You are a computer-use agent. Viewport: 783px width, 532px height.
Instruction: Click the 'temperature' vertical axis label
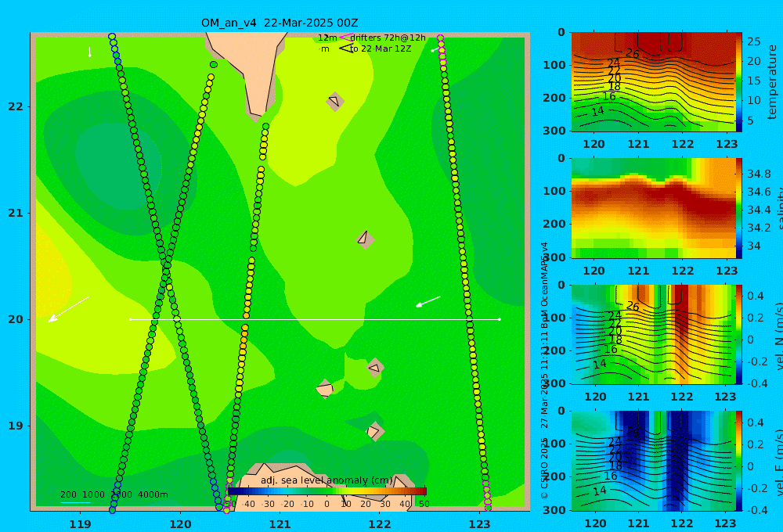(x=772, y=82)
